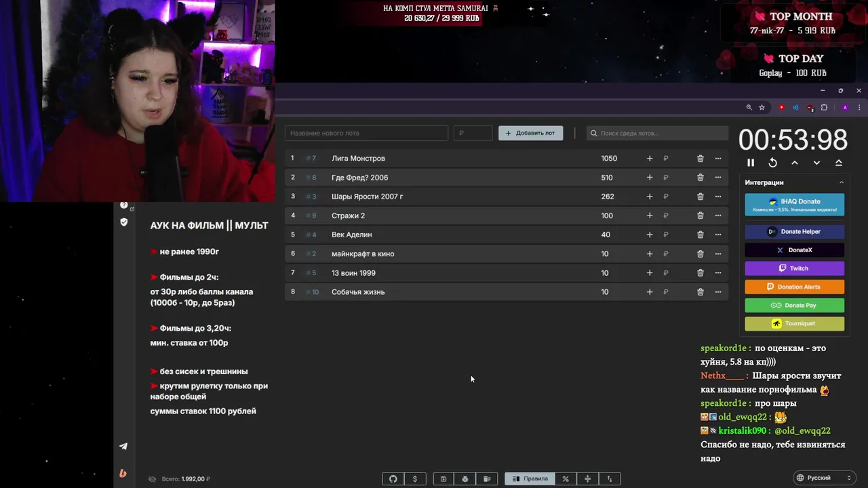The height and width of the screenshot is (488, 868).
Task: Open more options for майнкрафт в кино
Action: [718, 253]
